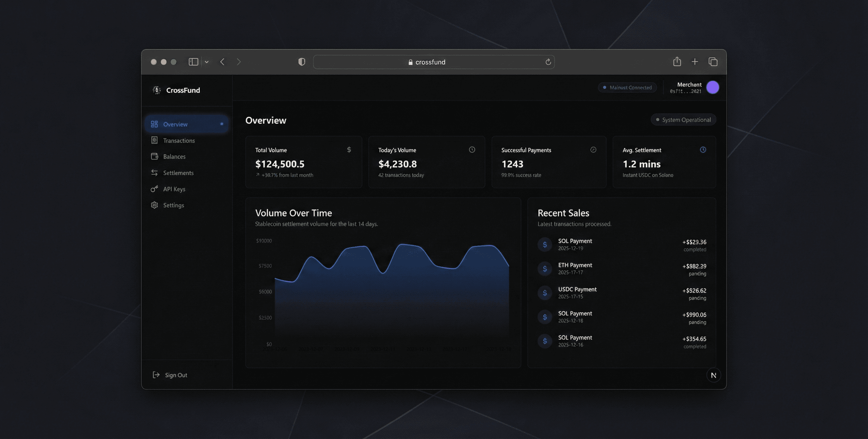Select the Settlements transfer icon
Screen dimensions: 868x439
tap(155, 173)
